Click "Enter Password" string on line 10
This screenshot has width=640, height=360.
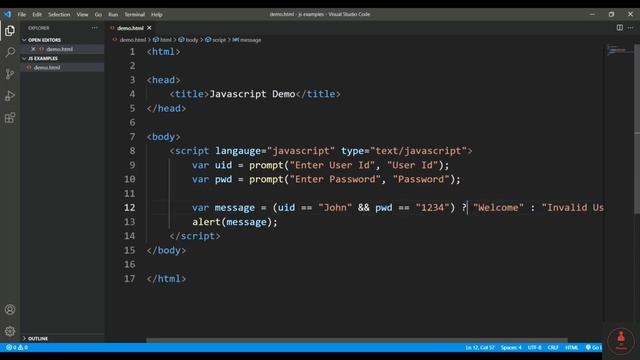(335, 179)
